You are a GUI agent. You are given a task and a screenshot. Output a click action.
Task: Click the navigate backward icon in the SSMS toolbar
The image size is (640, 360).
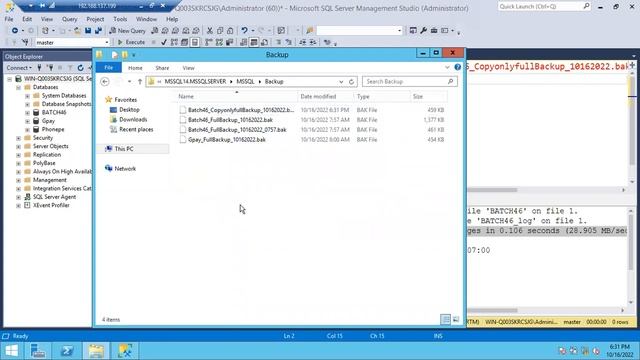[x=15, y=31]
